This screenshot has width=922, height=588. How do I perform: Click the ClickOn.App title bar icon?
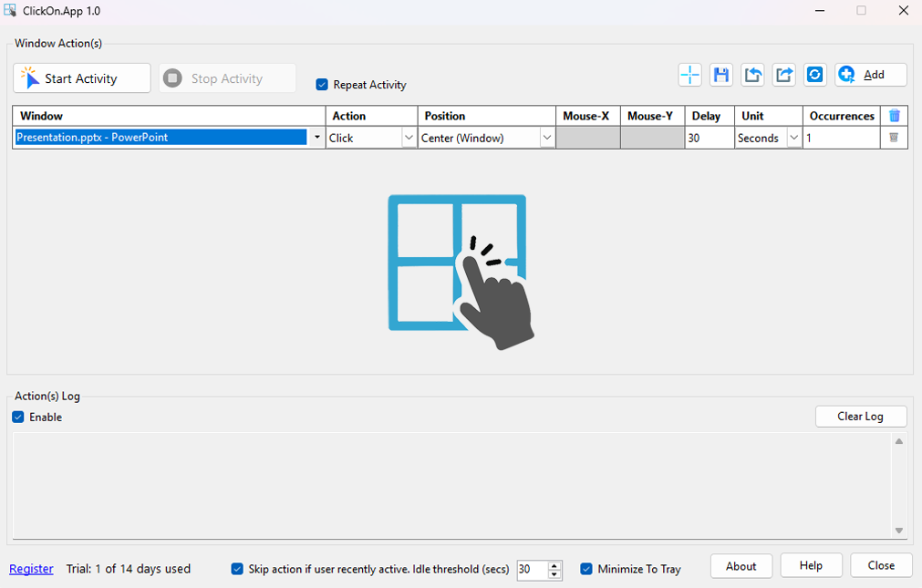pos(10,11)
